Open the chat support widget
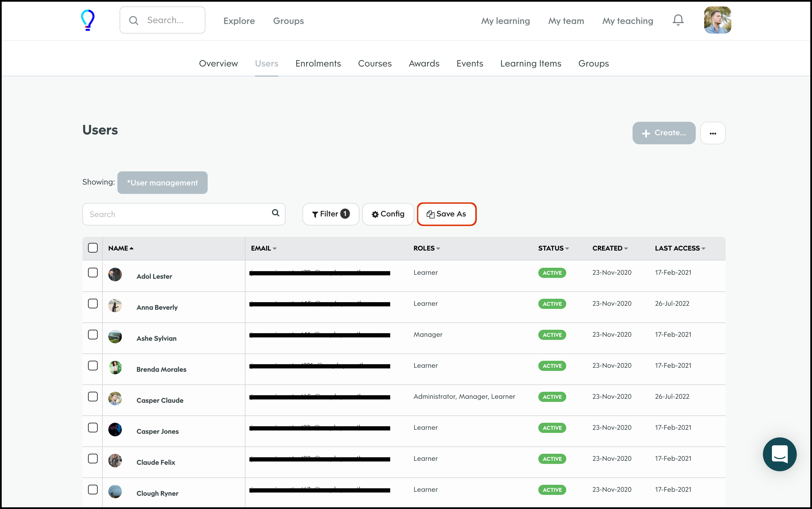This screenshot has width=812, height=509. tap(780, 454)
